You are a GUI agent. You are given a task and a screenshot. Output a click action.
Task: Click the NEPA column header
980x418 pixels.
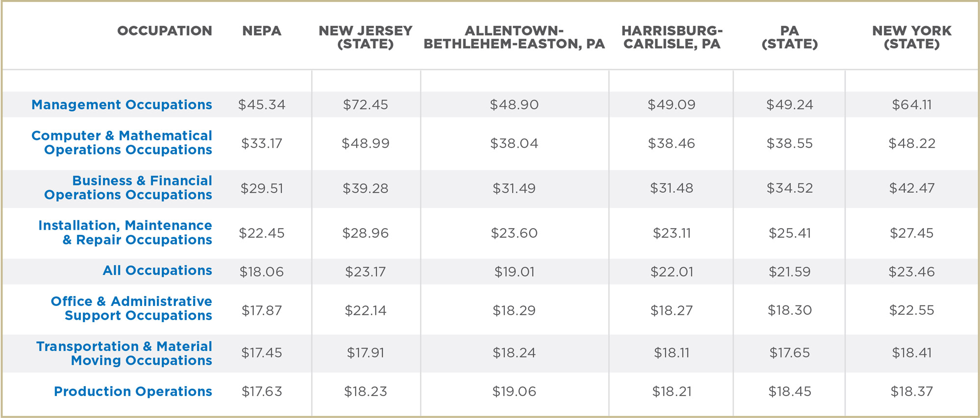pos(262,31)
